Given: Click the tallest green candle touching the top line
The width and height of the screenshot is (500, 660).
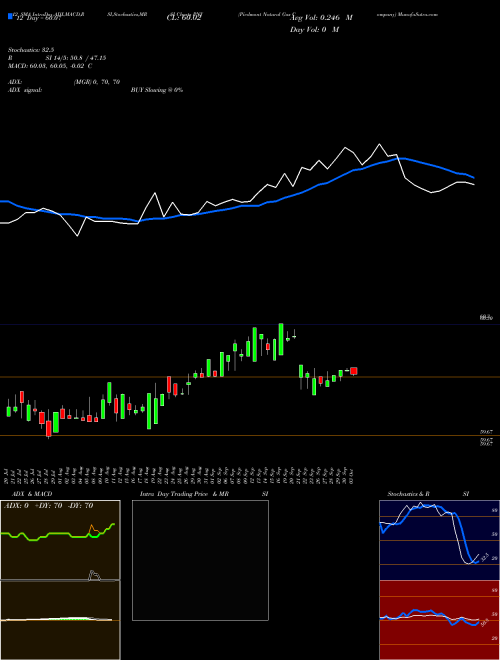Looking at the screenshot, I should [281, 339].
